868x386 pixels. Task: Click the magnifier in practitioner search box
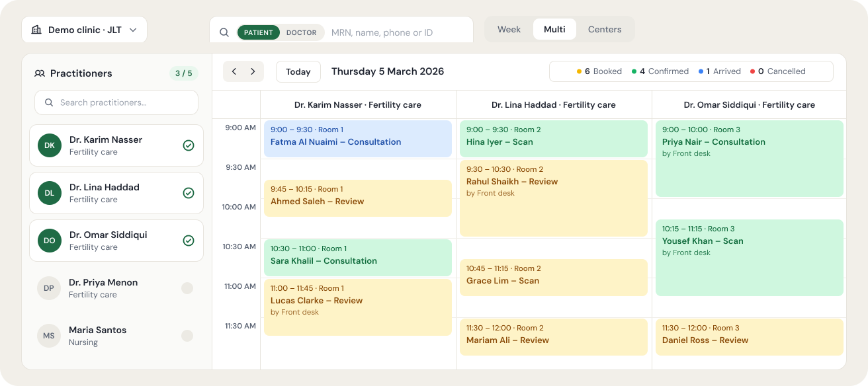click(x=49, y=102)
